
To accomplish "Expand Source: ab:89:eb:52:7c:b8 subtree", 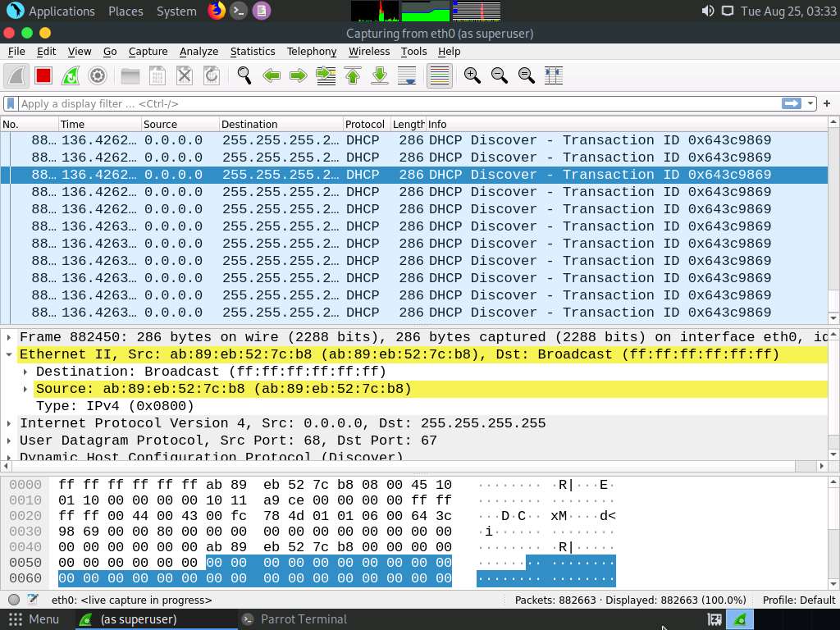I will (25, 388).
